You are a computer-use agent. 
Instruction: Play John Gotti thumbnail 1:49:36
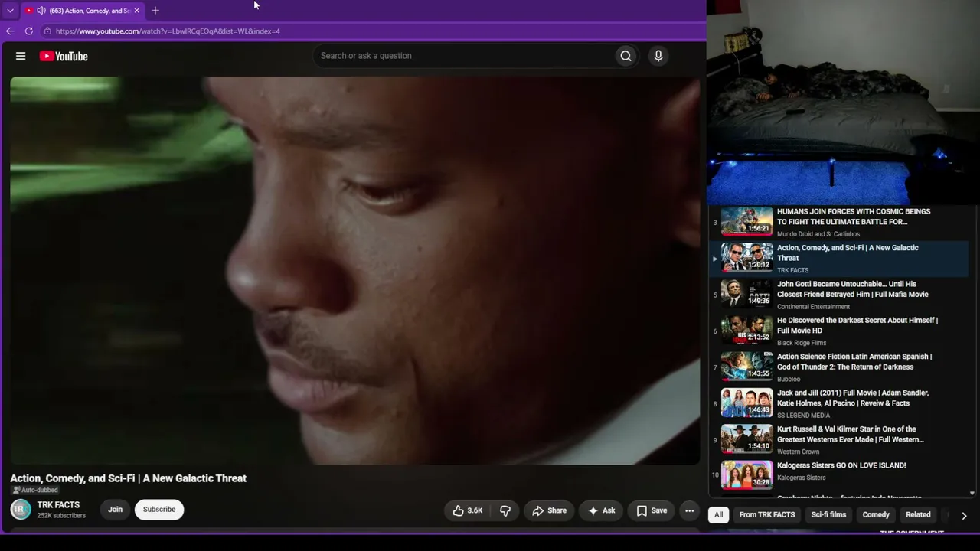coord(747,294)
